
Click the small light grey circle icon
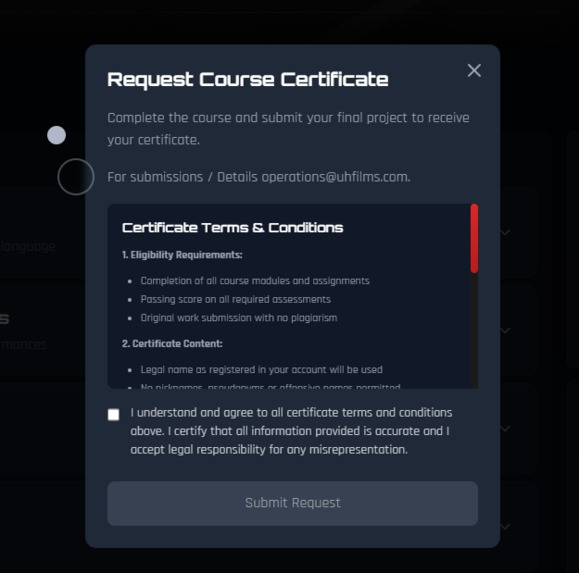coord(56,135)
